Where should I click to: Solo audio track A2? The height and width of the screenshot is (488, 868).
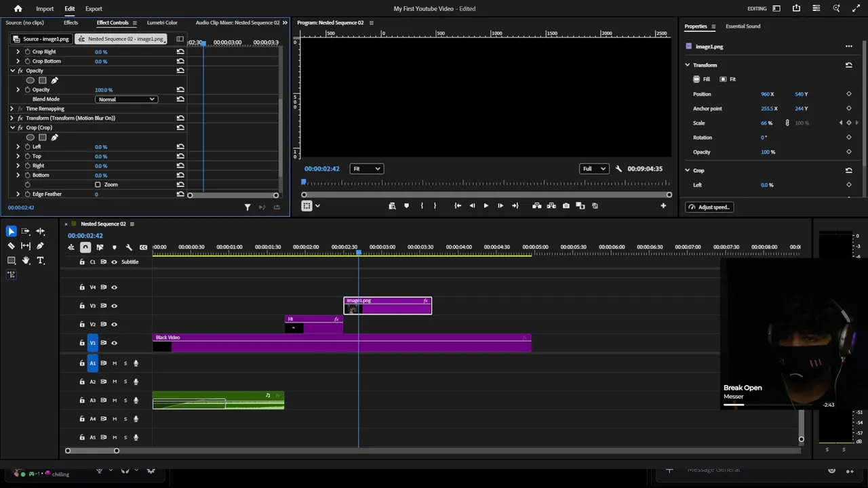(x=125, y=382)
